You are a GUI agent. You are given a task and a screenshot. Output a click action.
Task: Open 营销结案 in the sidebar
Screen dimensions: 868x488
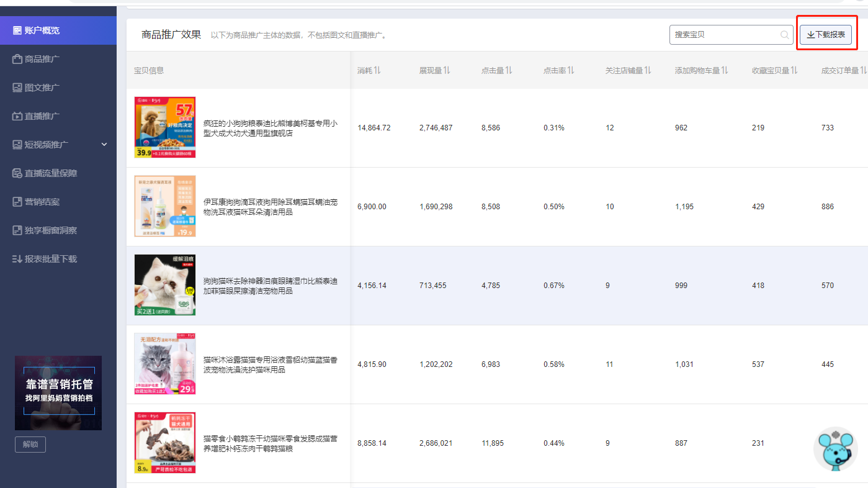coord(58,202)
